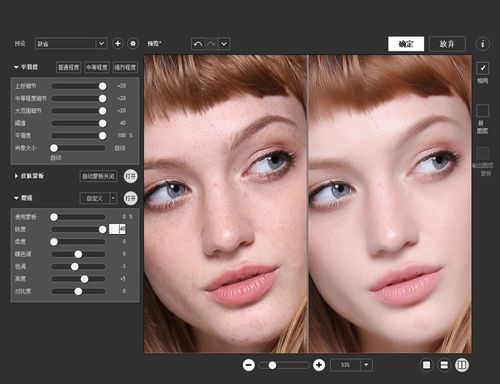Check the output layer mask checkbox
Screen dimensions: 500x384
click(482, 153)
